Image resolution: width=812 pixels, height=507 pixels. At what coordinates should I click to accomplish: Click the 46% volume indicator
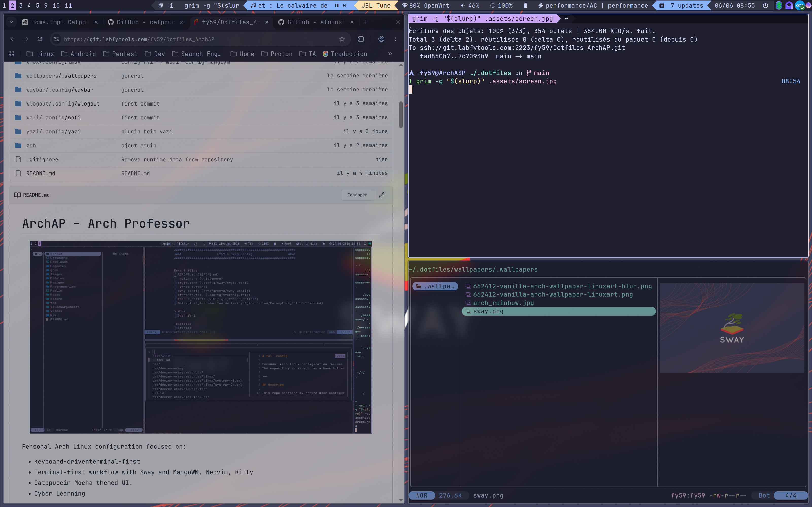point(470,5)
